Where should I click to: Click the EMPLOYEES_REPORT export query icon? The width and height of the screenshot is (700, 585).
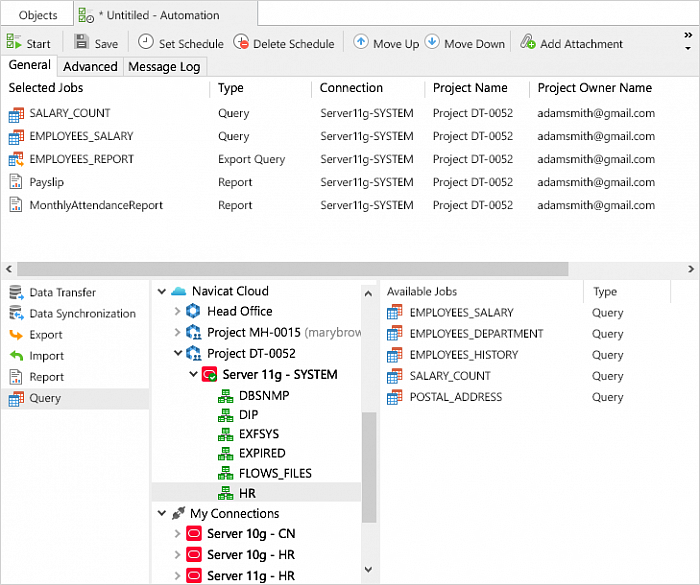pos(16,159)
